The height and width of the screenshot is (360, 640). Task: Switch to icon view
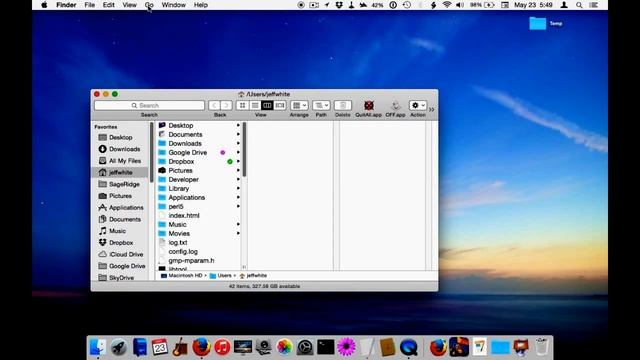(x=242, y=105)
